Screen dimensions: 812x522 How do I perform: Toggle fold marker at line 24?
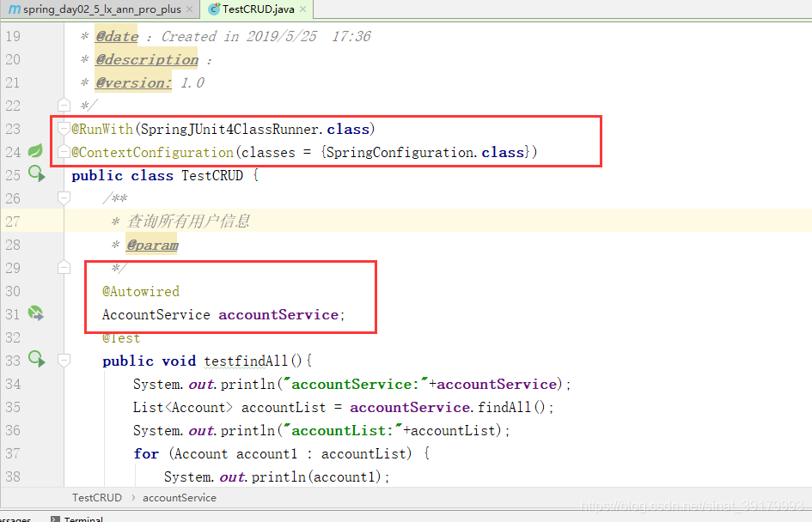64,152
